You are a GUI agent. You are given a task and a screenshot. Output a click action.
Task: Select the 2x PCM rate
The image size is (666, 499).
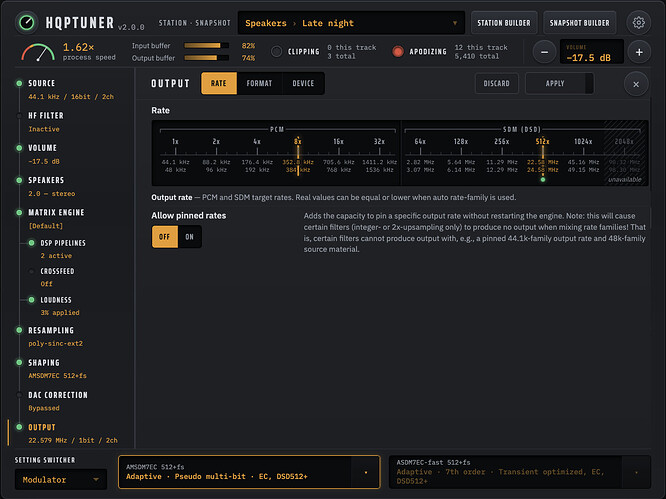(x=216, y=155)
